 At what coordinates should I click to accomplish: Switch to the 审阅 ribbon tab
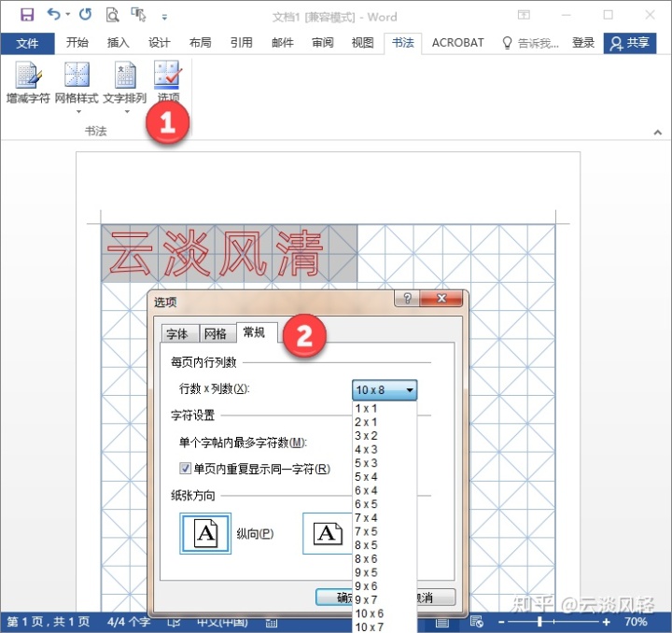point(323,43)
